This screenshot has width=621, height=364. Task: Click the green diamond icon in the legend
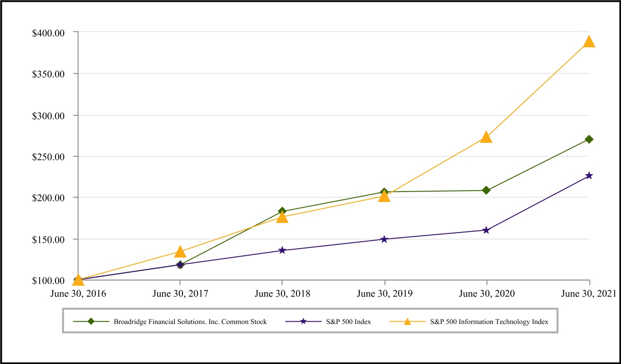(91, 322)
